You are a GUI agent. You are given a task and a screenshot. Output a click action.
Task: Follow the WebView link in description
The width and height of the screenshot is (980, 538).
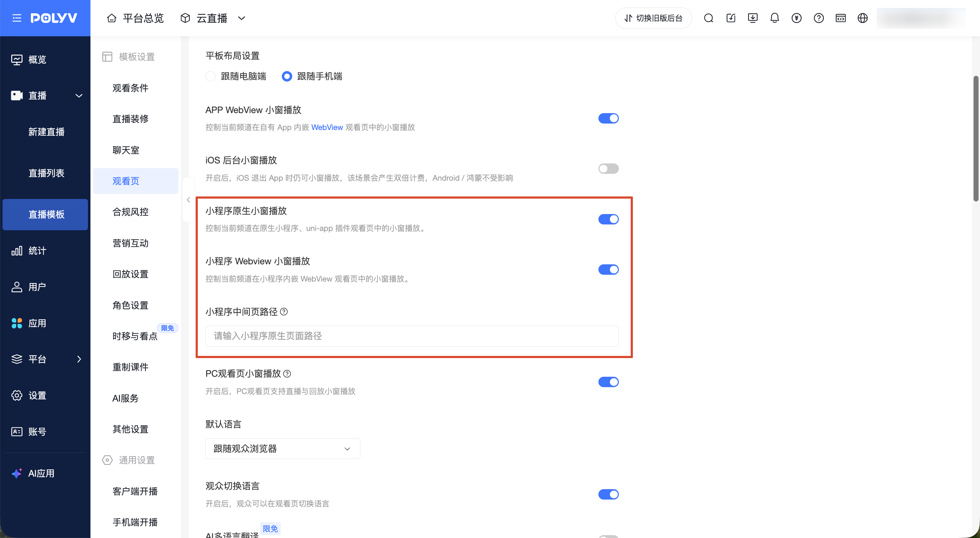tap(327, 127)
